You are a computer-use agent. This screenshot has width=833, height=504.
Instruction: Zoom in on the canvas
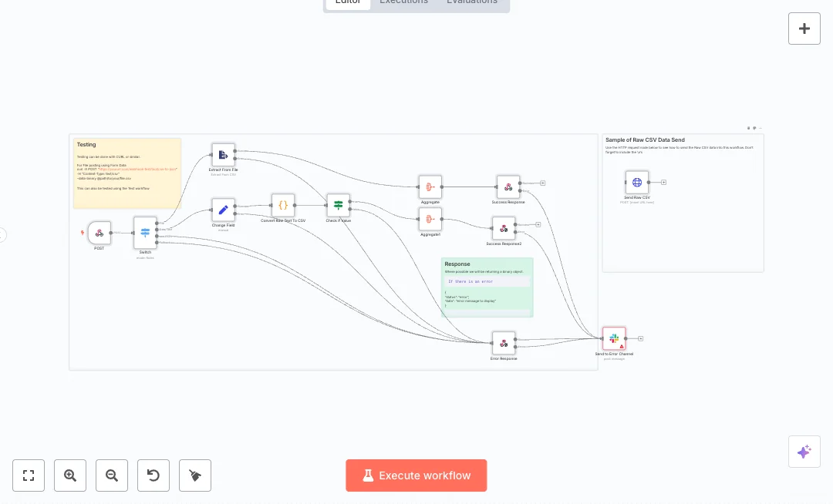click(x=70, y=475)
